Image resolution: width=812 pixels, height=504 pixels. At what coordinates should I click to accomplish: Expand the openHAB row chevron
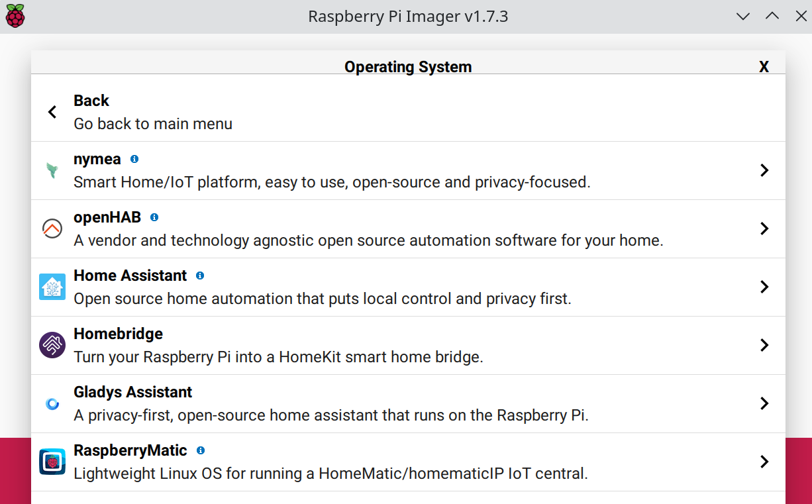[764, 228]
